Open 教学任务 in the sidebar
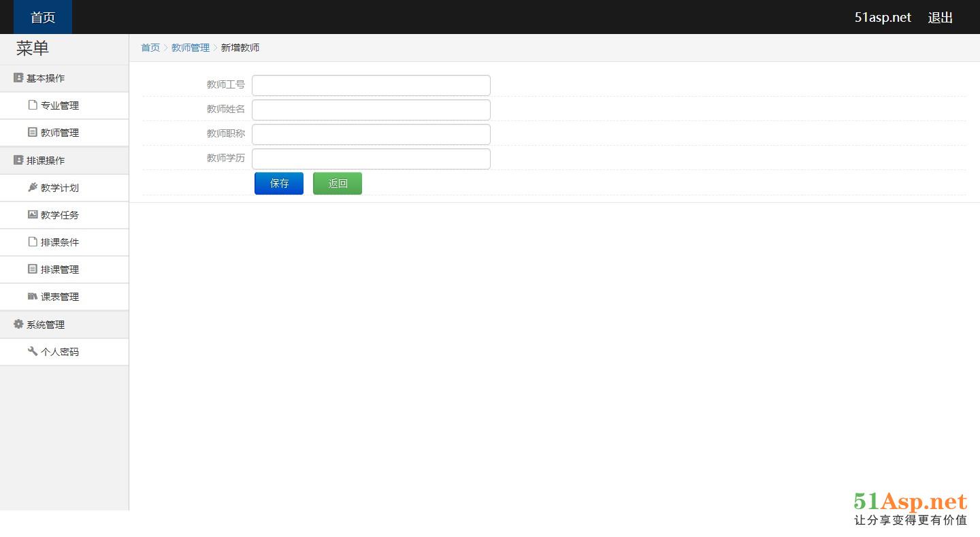The image size is (980, 537). [x=64, y=215]
